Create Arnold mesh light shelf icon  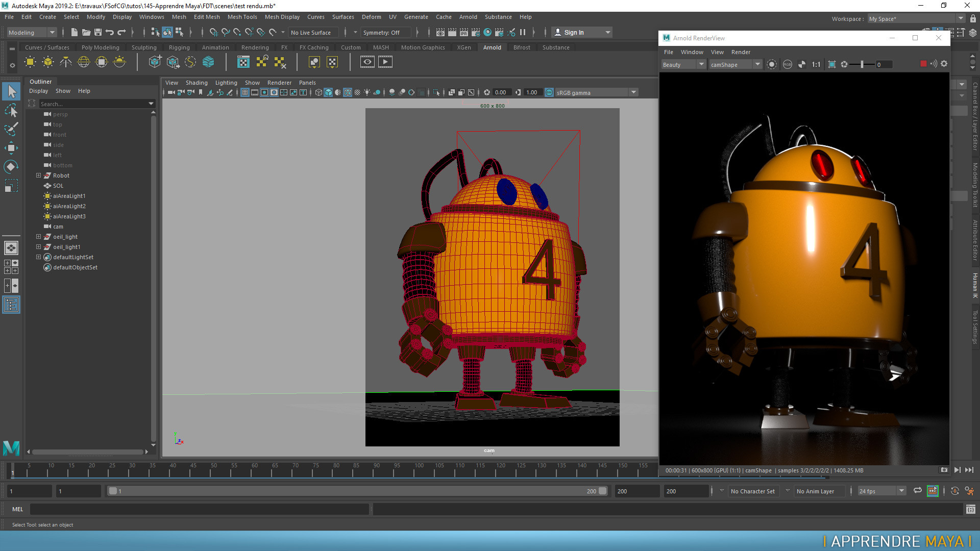[x=48, y=62]
